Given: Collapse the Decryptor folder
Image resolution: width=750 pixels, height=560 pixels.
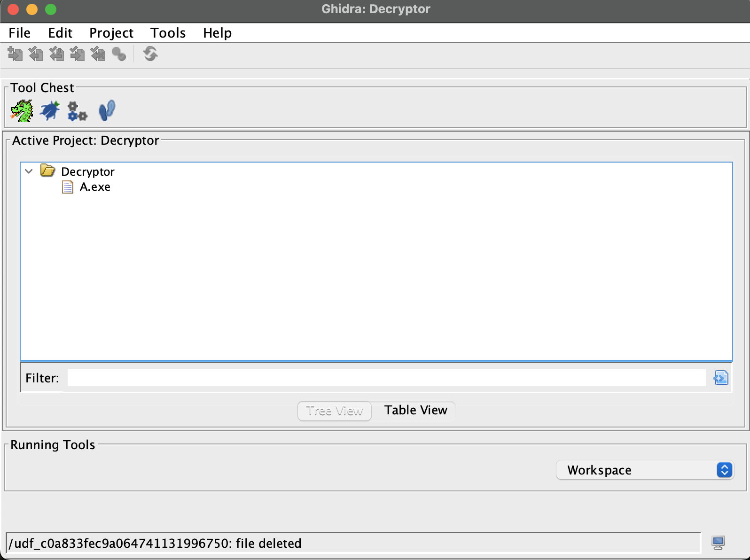Looking at the screenshot, I should click(29, 171).
